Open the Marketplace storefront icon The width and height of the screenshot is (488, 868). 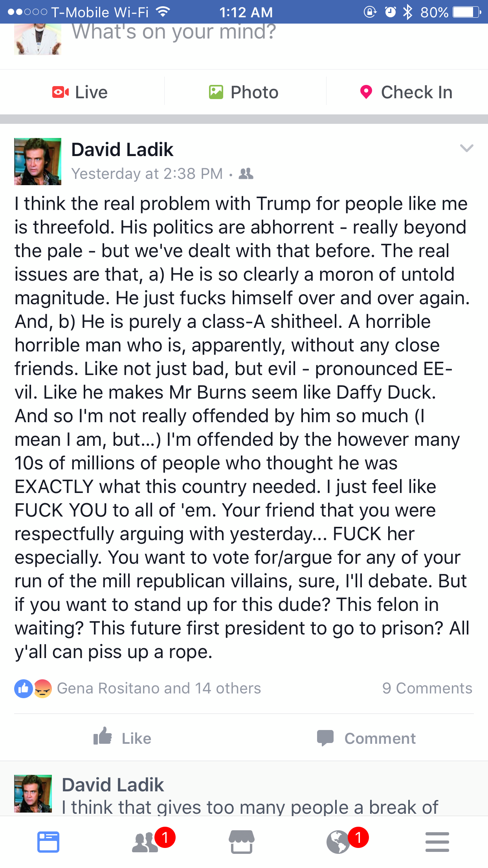click(242, 842)
